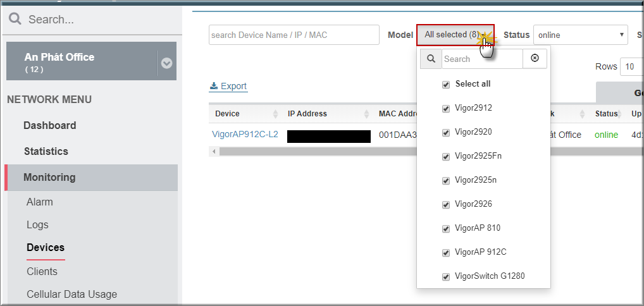
Task: Click the sidebar search magnifier icon
Action: coord(15,19)
